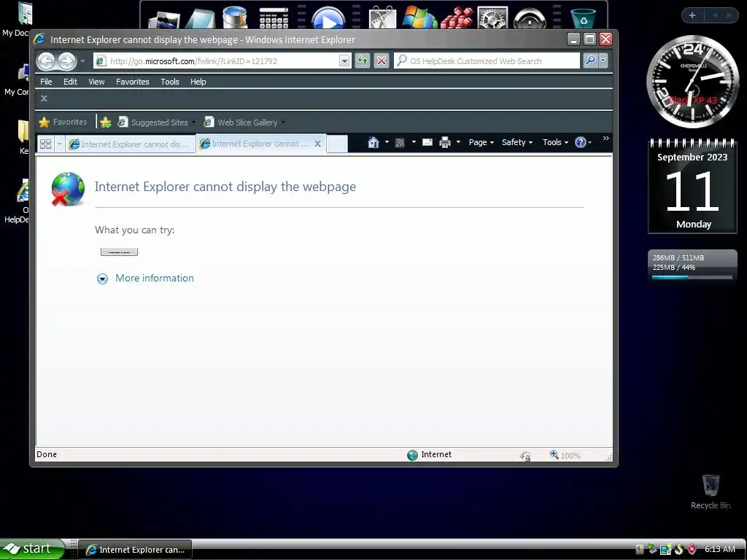
Task: Select Internet Explorer taskbar button
Action: tap(135, 550)
